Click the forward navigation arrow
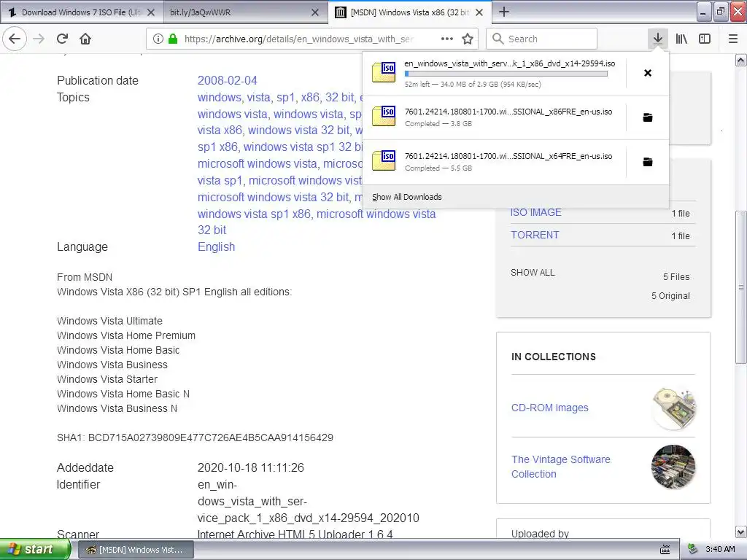This screenshot has height=560, width=747. coord(39,39)
